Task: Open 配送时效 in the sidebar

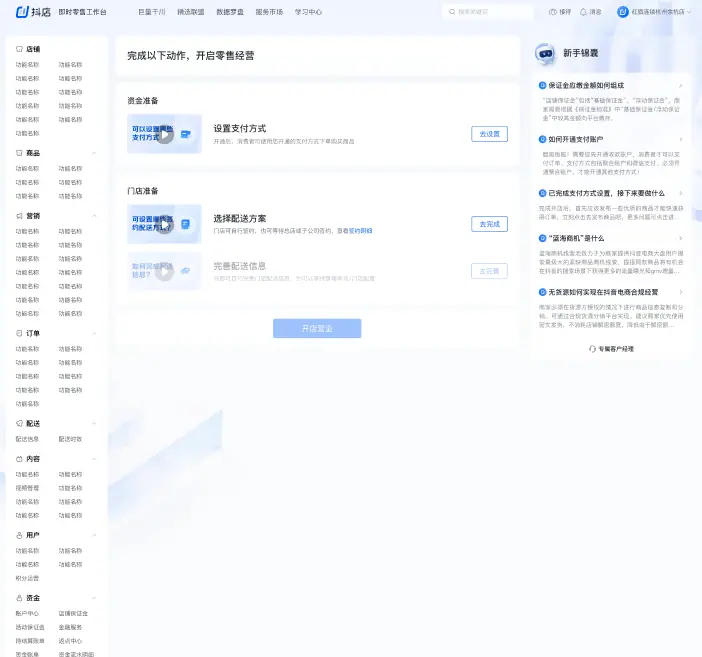Action: point(70,439)
